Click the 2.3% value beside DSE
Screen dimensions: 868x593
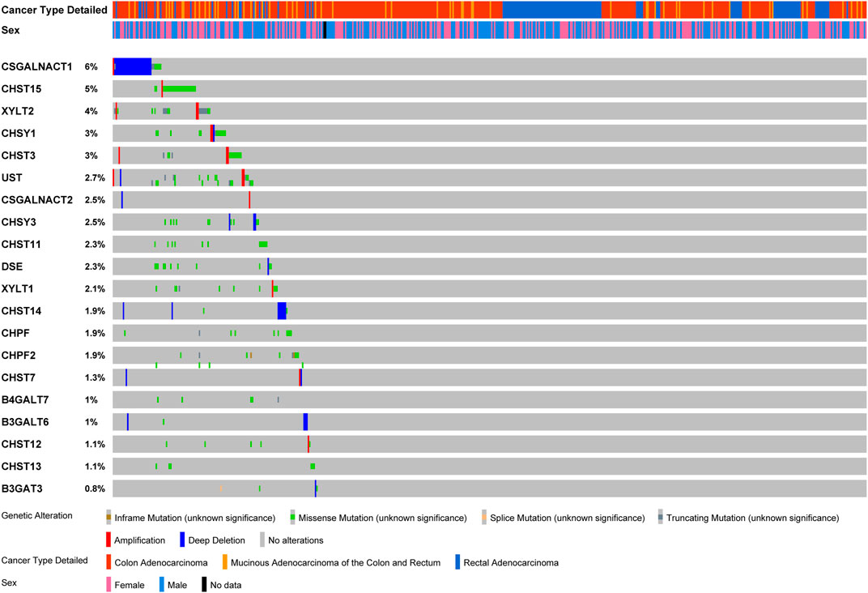95,267
